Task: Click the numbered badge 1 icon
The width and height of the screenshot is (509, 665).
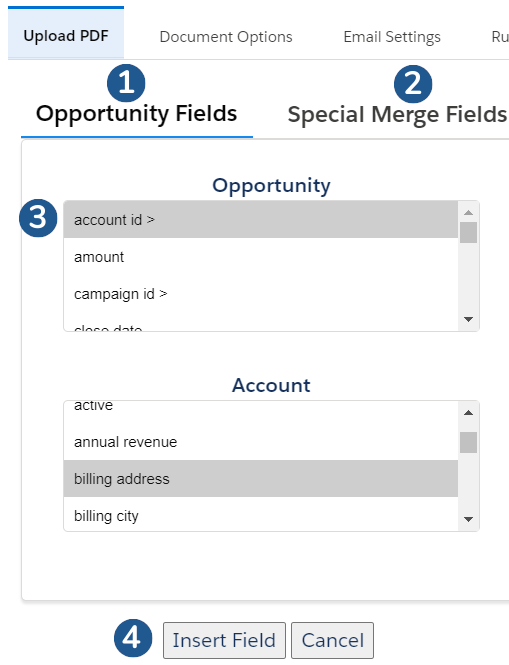Action: coord(126,83)
